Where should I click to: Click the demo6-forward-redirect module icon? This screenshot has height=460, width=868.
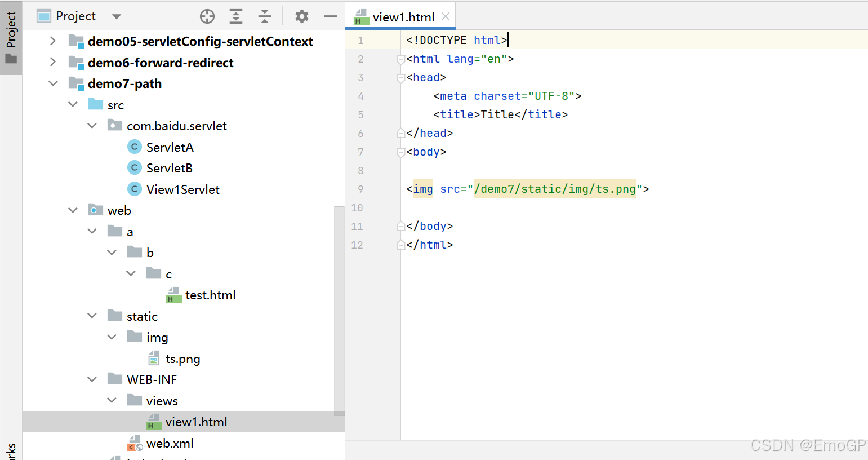[x=76, y=62]
